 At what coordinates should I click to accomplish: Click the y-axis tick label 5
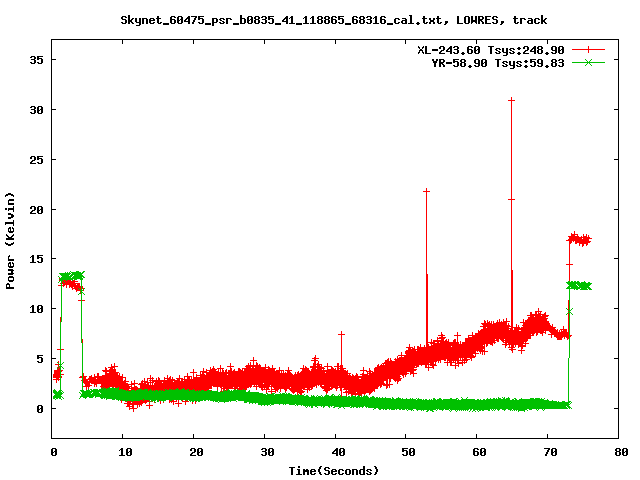coord(40,359)
